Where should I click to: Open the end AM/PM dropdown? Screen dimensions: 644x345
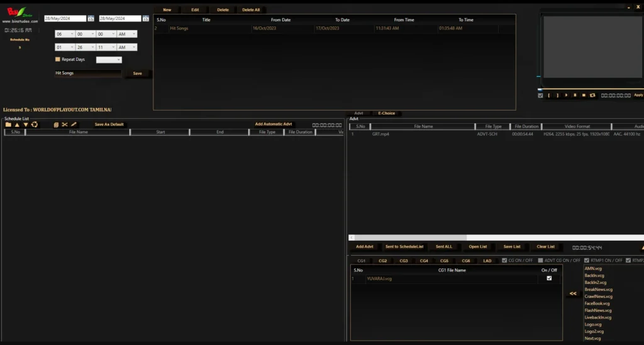127,47
